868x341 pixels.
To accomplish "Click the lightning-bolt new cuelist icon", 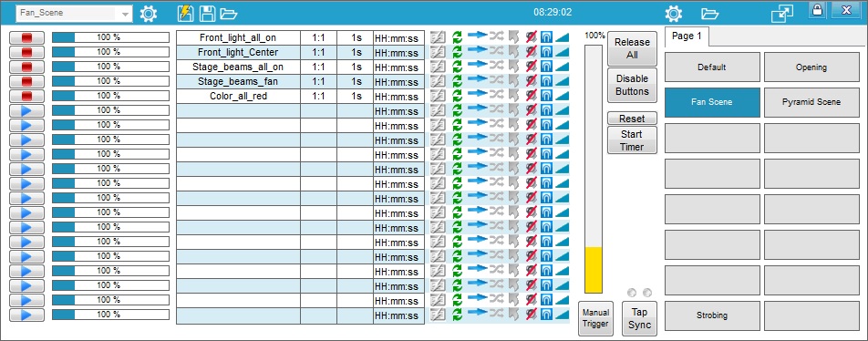I will [x=185, y=13].
